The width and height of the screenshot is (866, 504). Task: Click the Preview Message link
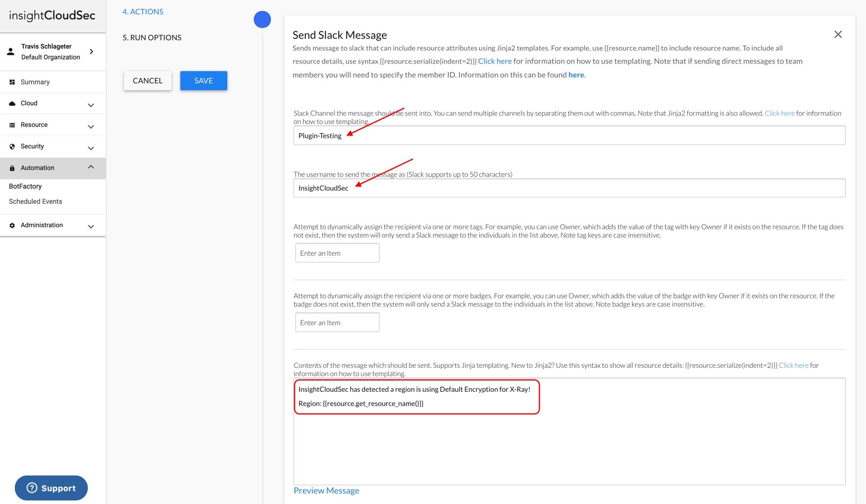pyautogui.click(x=326, y=490)
